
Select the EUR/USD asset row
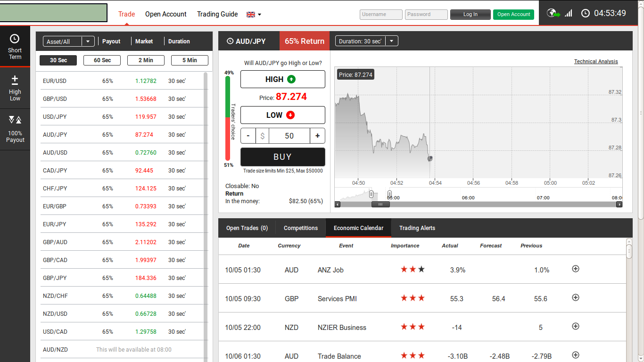122,81
